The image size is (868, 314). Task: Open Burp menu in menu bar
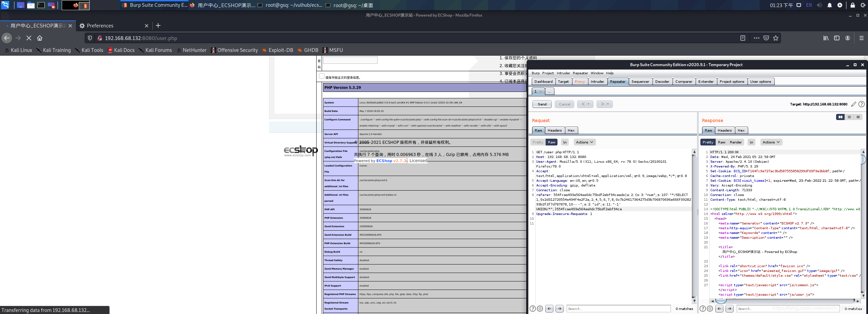click(x=535, y=73)
